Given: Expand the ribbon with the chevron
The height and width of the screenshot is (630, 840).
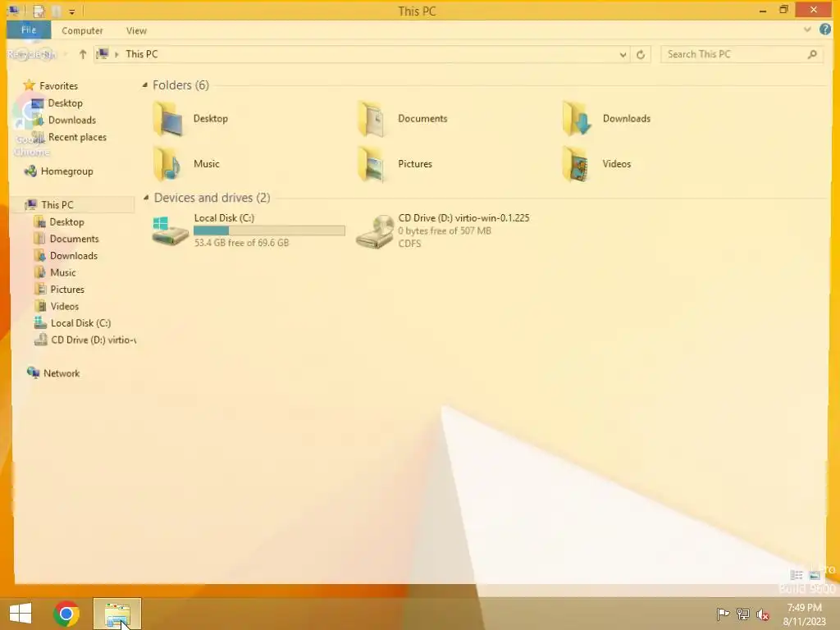Looking at the screenshot, I should coord(807,30).
